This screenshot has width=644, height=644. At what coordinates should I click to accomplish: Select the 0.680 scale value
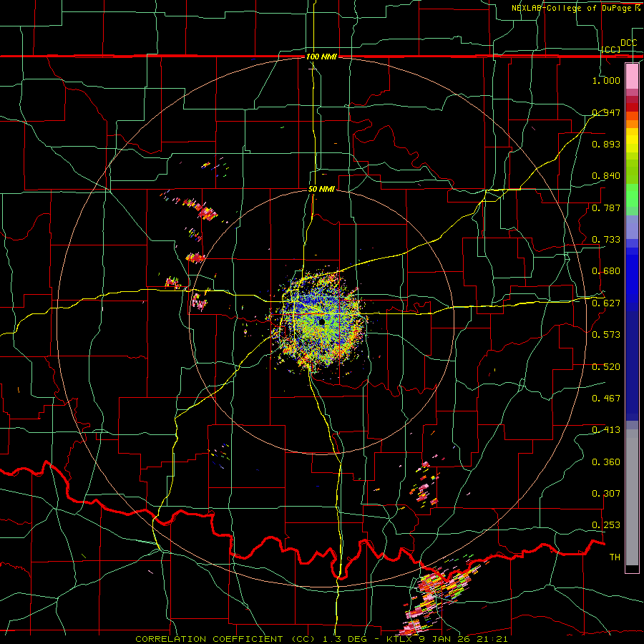[x=606, y=271]
